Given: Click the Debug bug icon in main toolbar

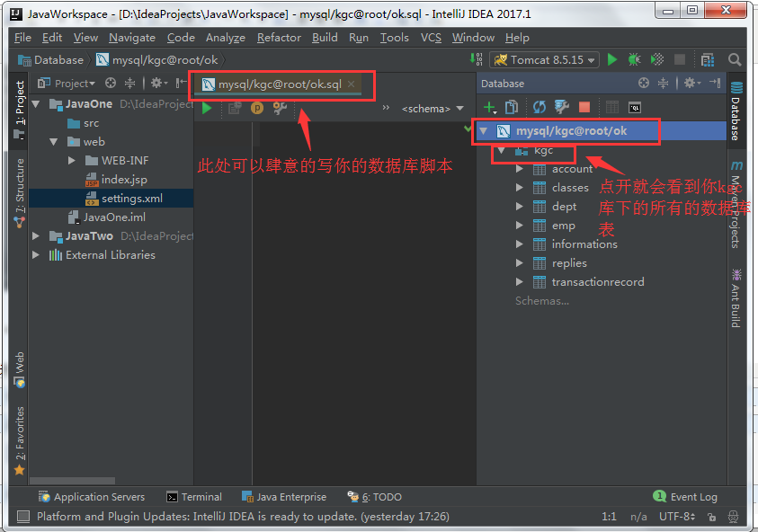Looking at the screenshot, I should pos(634,59).
